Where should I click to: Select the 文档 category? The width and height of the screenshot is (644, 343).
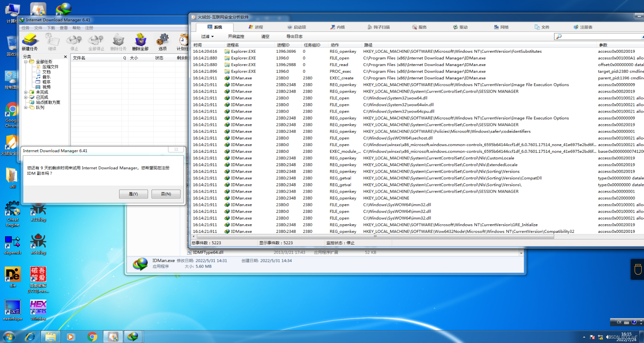click(x=46, y=72)
